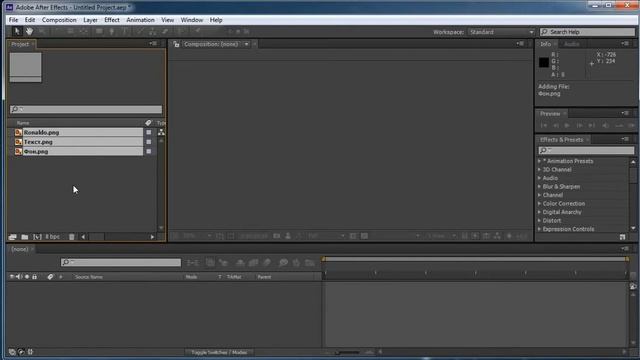Expand Animation Presets category

[x=540, y=161]
